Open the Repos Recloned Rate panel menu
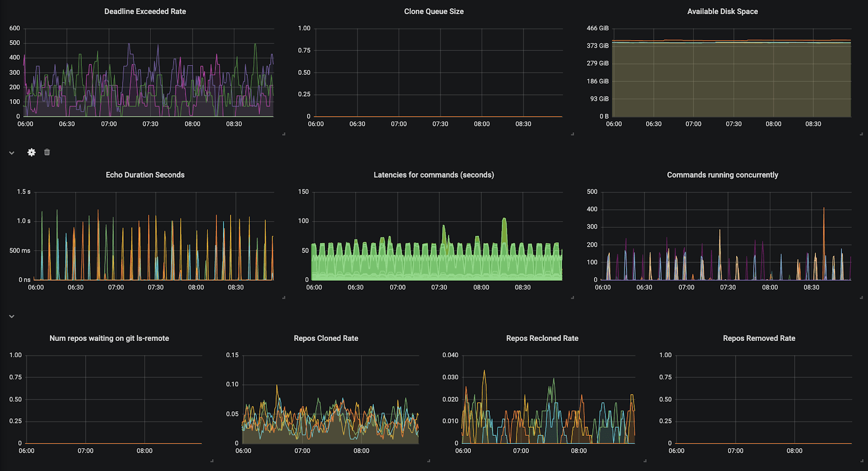The image size is (868, 471). [x=542, y=338]
